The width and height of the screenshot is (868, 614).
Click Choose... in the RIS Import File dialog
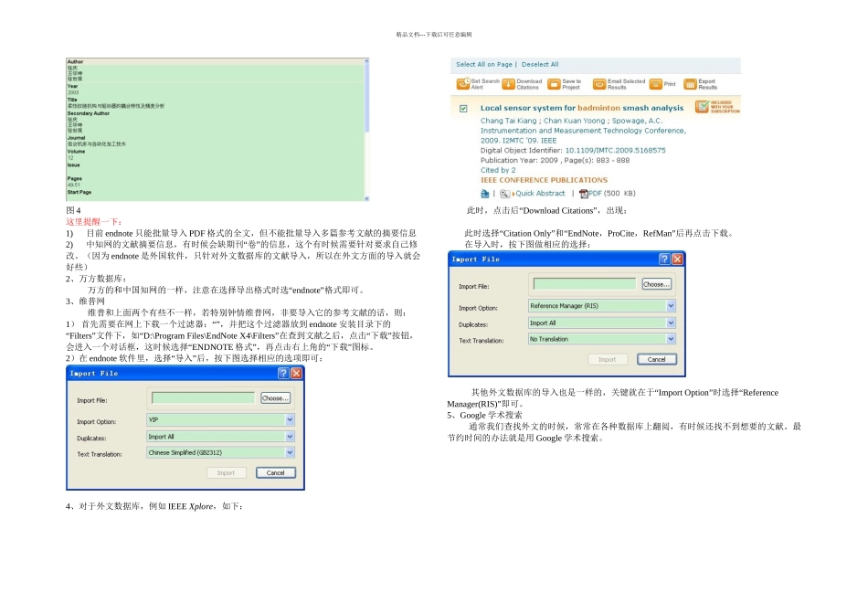click(x=657, y=284)
